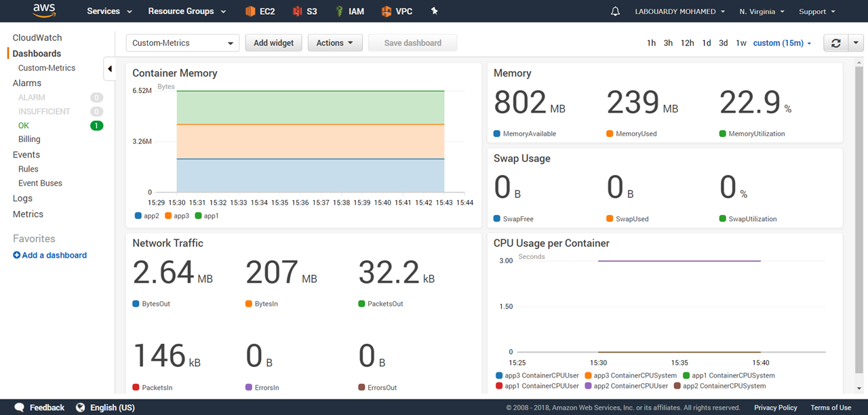
Task: Click the Add a dashboard link
Action: pos(50,255)
